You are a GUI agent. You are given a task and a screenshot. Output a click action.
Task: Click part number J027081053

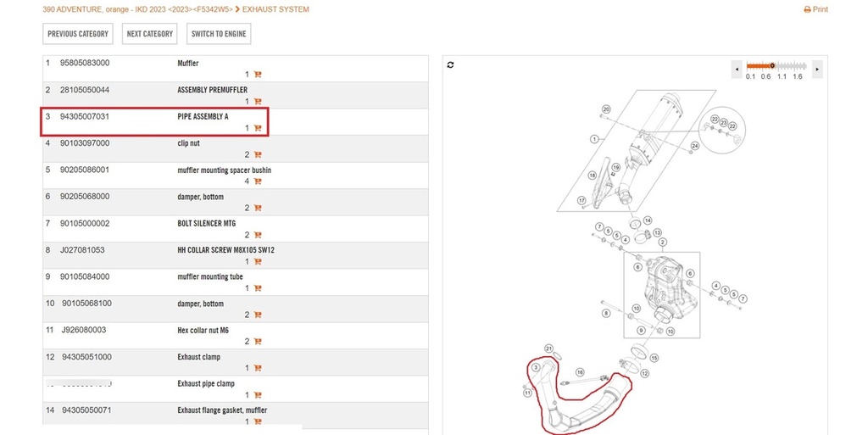pyautogui.click(x=82, y=249)
